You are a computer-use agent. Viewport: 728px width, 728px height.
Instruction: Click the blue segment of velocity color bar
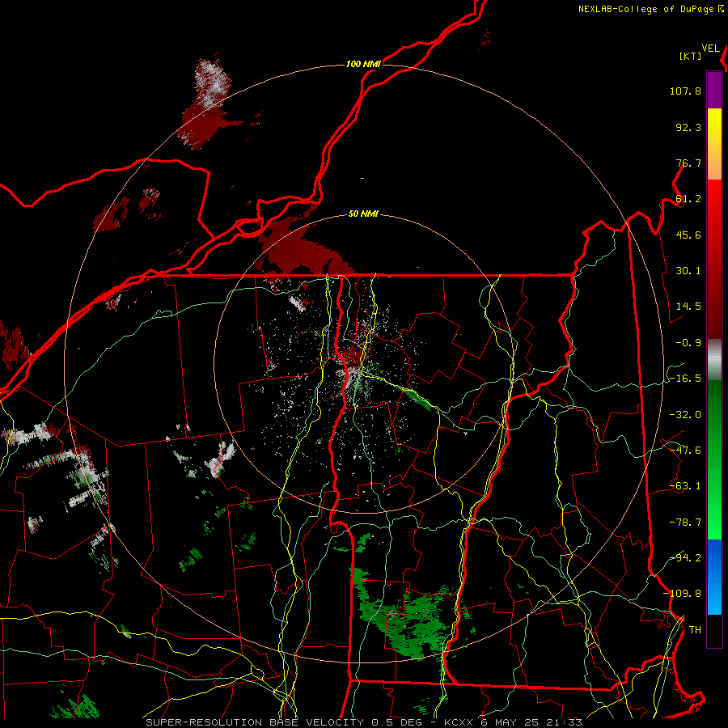click(x=714, y=577)
